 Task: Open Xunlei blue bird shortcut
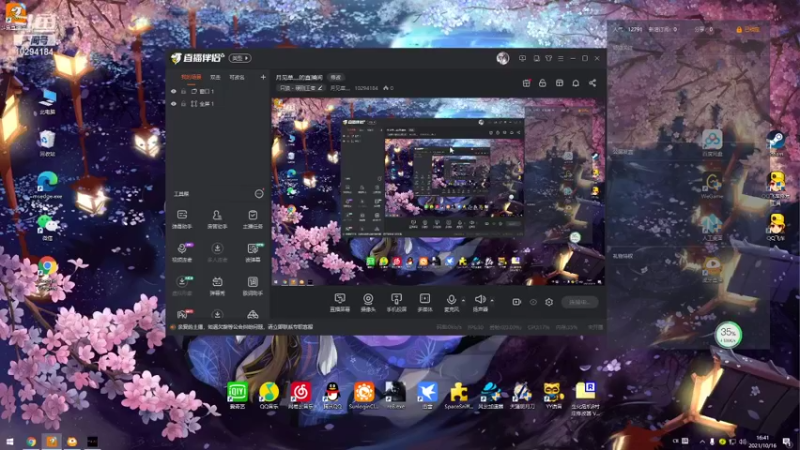point(427,395)
